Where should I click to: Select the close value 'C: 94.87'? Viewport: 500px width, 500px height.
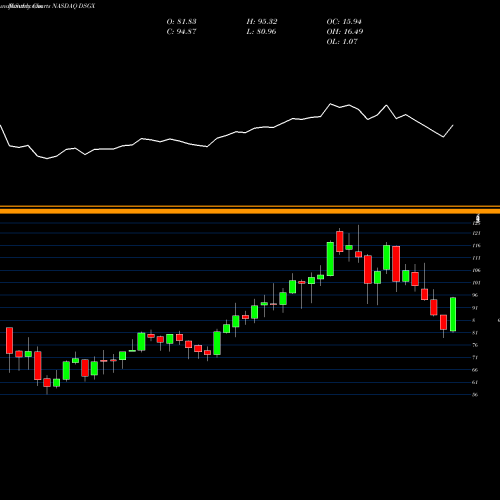pyautogui.click(x=181, y=32)
